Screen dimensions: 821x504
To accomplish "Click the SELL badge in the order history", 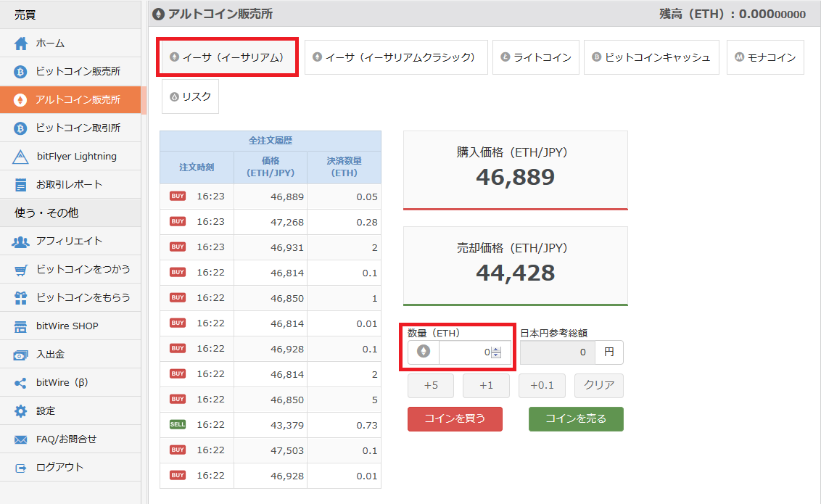I will click(x=178, y=424).
